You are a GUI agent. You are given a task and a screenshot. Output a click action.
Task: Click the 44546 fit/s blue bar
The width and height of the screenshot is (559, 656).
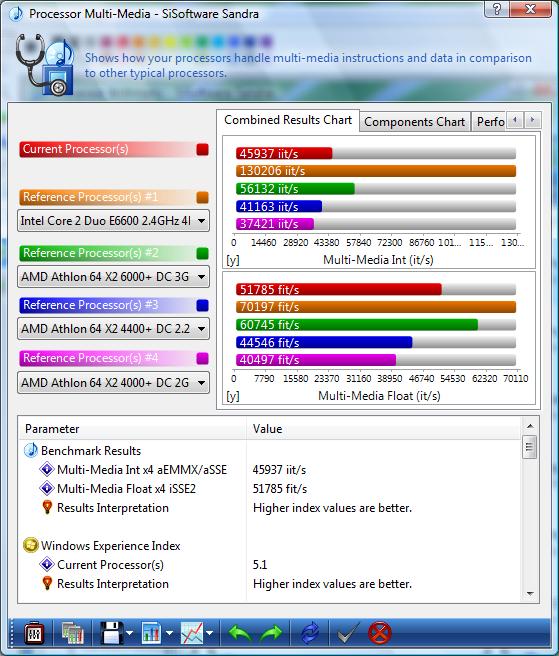[324, 342]
